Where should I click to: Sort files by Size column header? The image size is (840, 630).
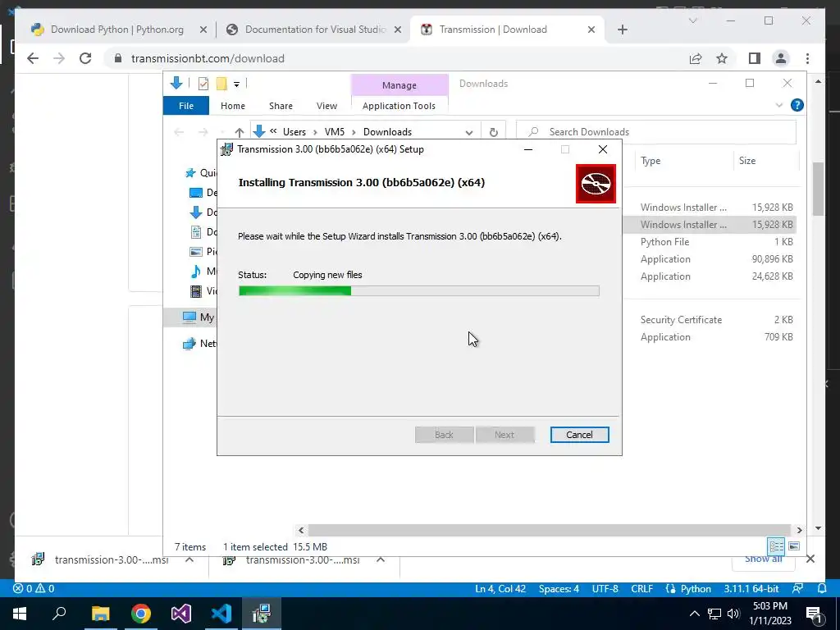coord(765,161)
